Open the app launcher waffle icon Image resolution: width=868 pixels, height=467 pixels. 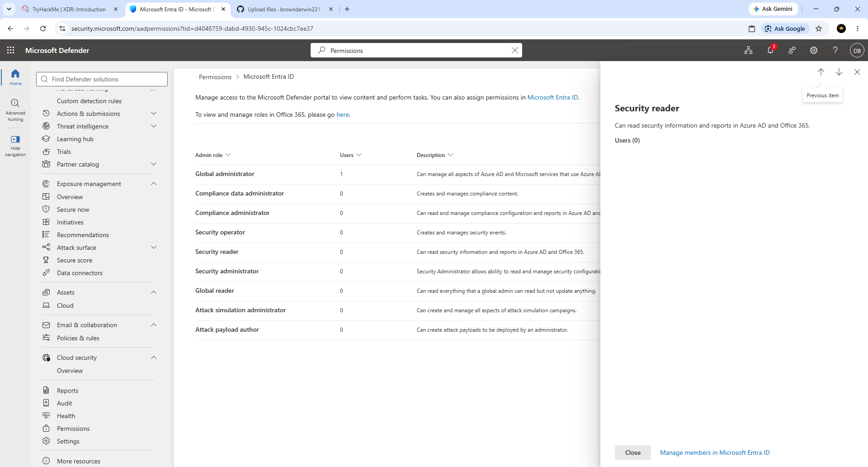pyautogui.click(x=11, y=50)
